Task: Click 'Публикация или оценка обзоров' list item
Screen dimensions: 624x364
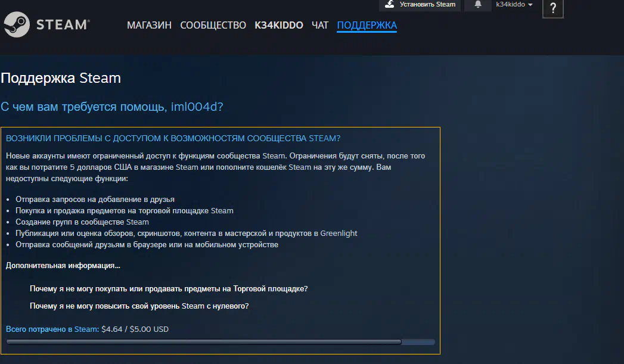Action: 186,233
